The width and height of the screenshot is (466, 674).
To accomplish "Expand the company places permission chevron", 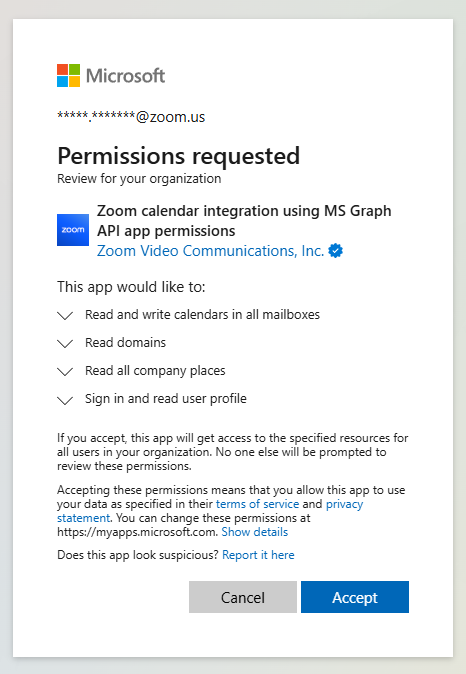I will pos(65,371).
